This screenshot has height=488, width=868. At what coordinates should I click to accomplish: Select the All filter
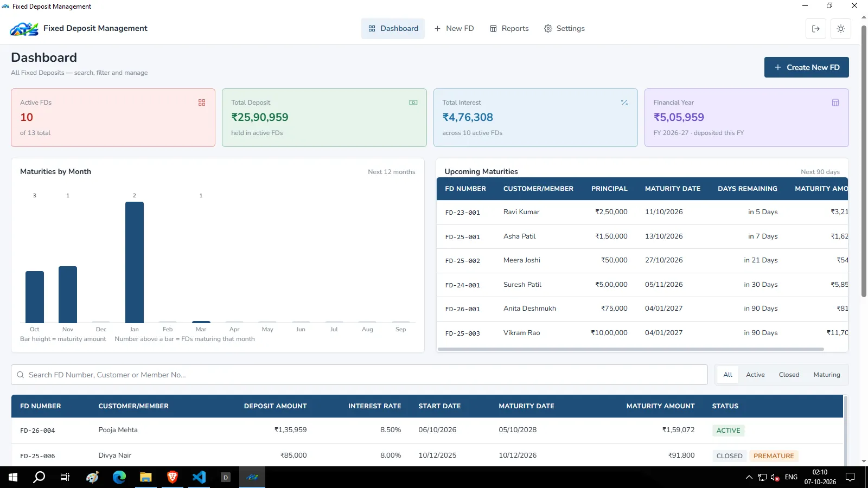[x=727, y=375]
